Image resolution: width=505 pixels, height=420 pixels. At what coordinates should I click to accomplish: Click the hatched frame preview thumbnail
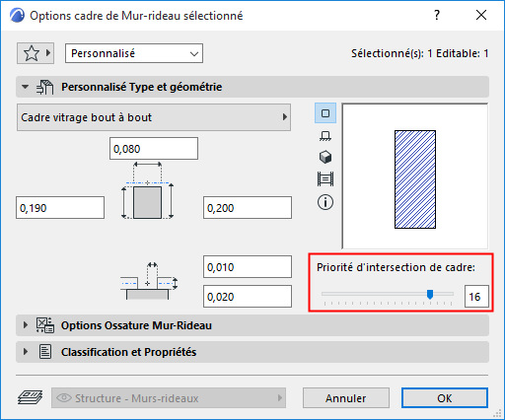pyautogui.click(x=415, y=179)
